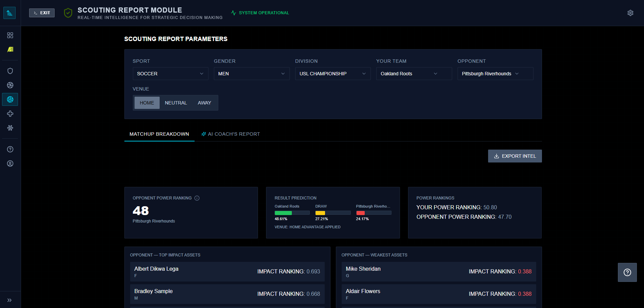Click the shield check icon beside the module title
The width and height of the screenshot is (644, 308).
[68, 13]
